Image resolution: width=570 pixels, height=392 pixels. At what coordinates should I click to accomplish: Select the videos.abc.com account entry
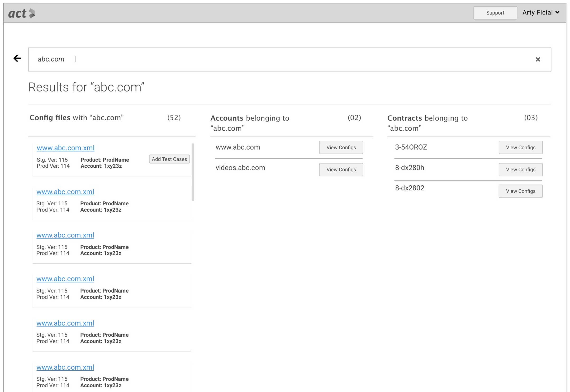click(x=240, y=168)
